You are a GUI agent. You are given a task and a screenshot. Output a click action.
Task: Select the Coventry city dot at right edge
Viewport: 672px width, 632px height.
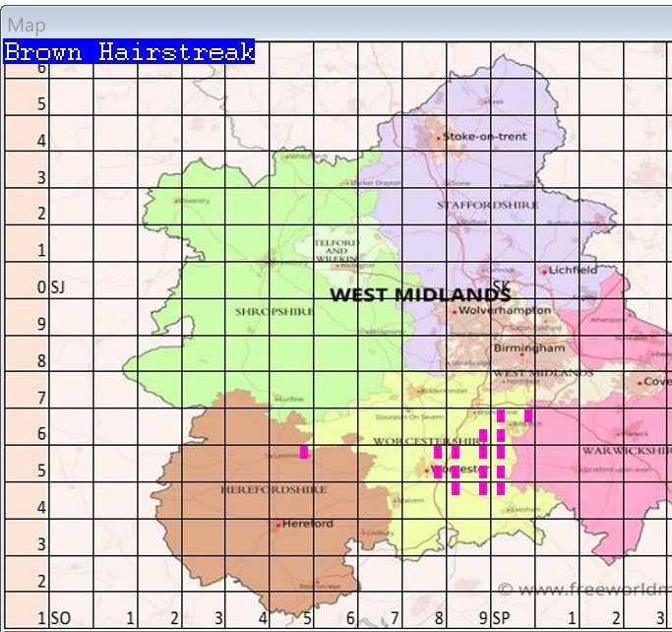tap(640, 382)
